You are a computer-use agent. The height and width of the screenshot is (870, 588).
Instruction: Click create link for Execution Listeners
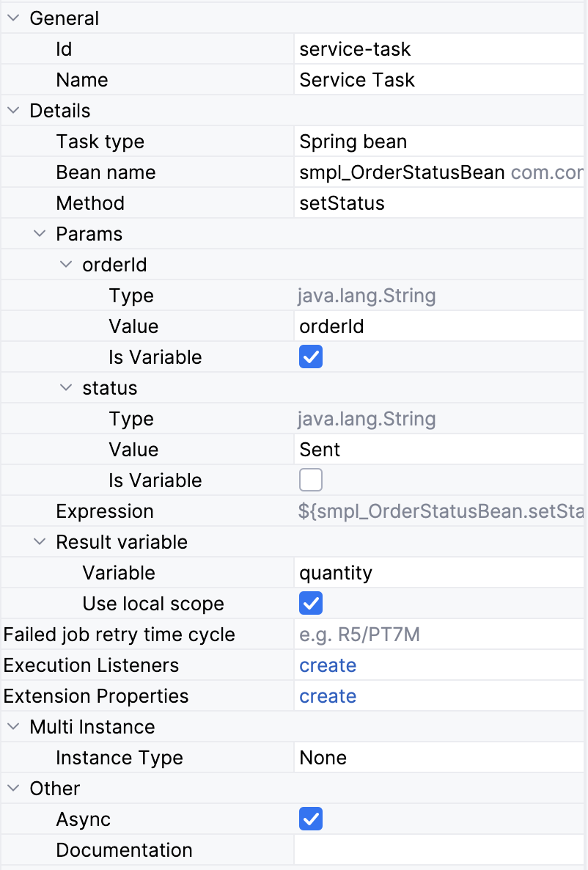328,665
